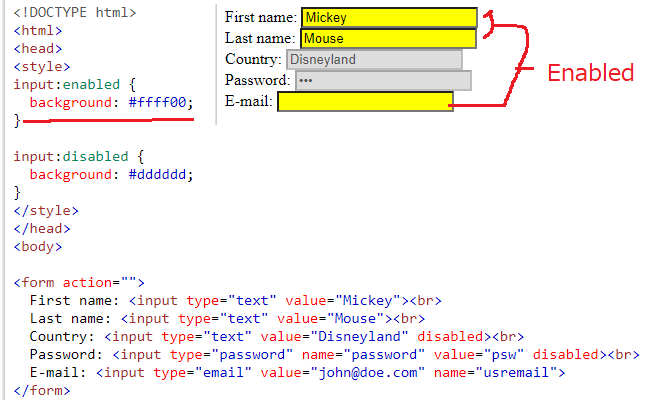Click the code line with value="Mickey"
The height and width of the screenshot is (404, 652).
point(235,301)
